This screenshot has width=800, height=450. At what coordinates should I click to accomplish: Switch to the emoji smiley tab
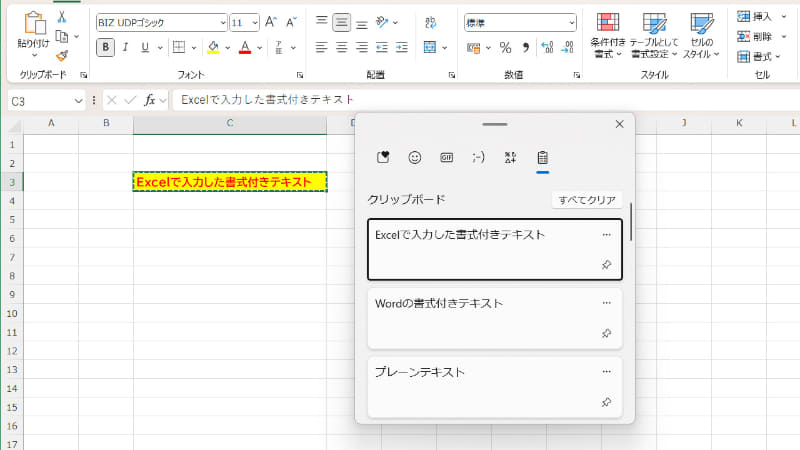pos(415,157)
